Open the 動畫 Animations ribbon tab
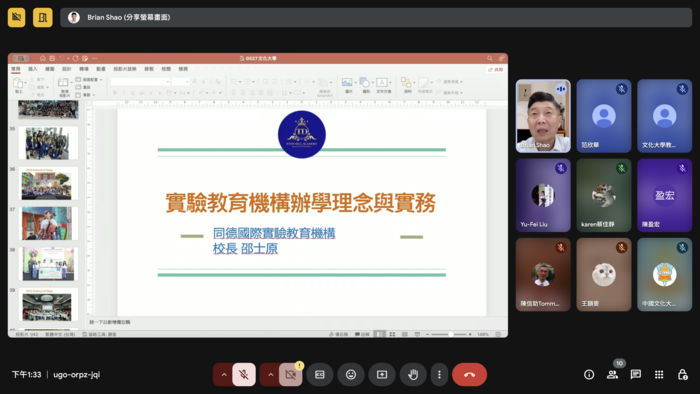The height and width of the screenshot is (394, 700). click(x=101, y=69)
